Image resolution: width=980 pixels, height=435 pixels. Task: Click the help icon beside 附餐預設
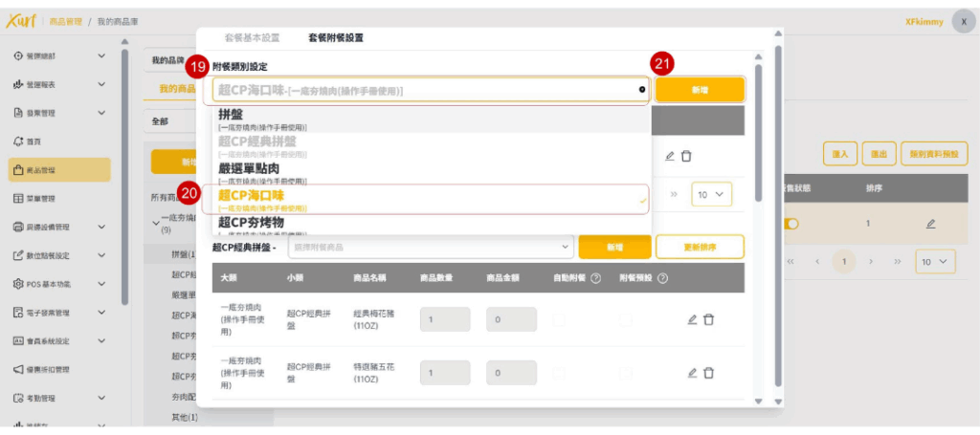[661, 278]
